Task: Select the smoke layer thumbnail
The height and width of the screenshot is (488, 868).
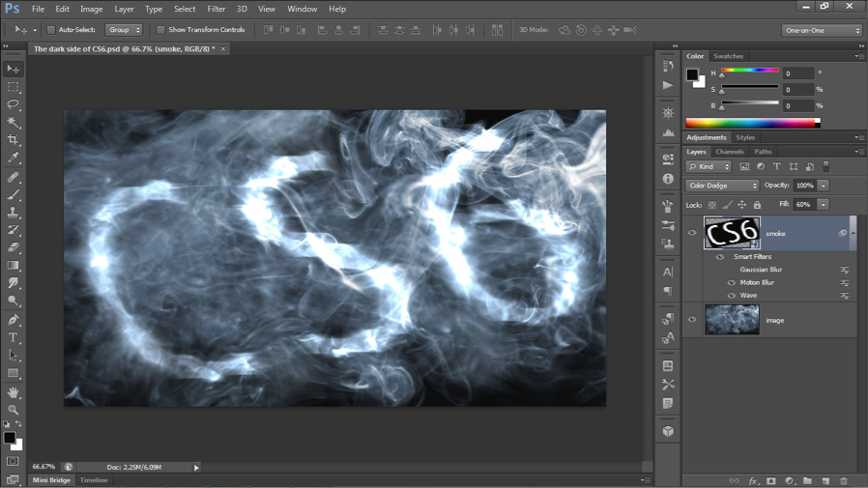Action: coord(732,233)
